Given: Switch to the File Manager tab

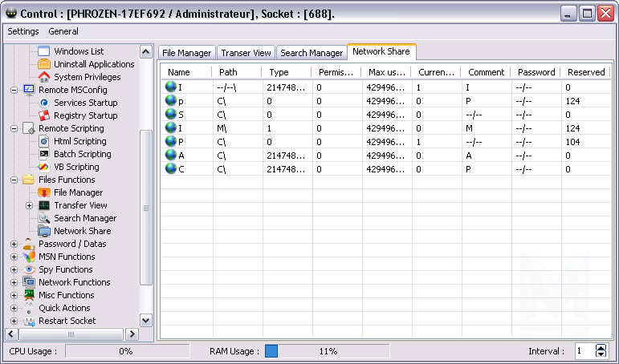Looking at the screenshot, I should tap(186, 53).
